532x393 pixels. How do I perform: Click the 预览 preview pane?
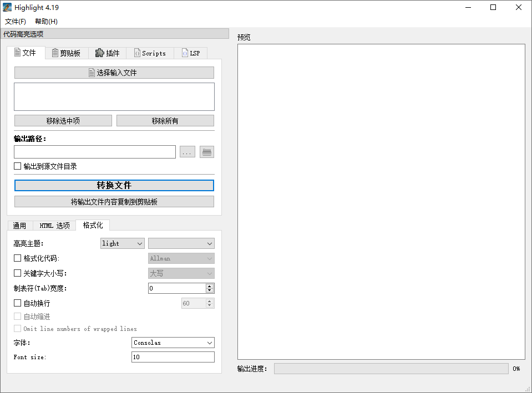[x=381, y=202]
